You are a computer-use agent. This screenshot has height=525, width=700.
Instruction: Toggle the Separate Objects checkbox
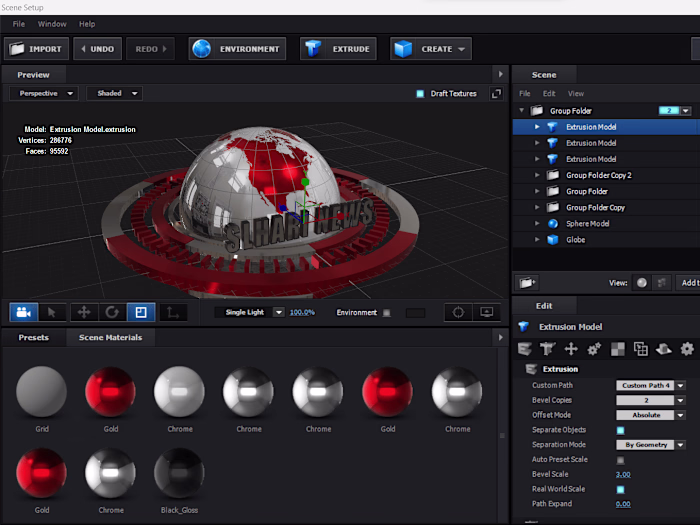tap(621, 430)
